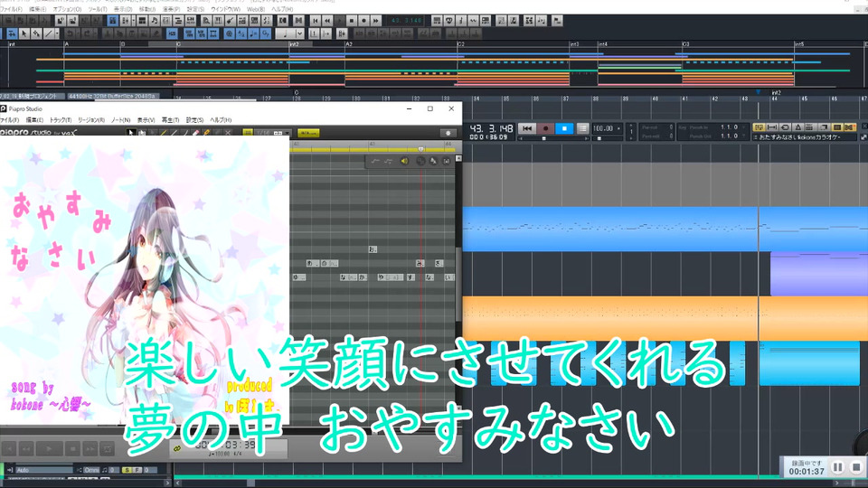Click the yellow button next to quantize dropdown

click(308, 134)
